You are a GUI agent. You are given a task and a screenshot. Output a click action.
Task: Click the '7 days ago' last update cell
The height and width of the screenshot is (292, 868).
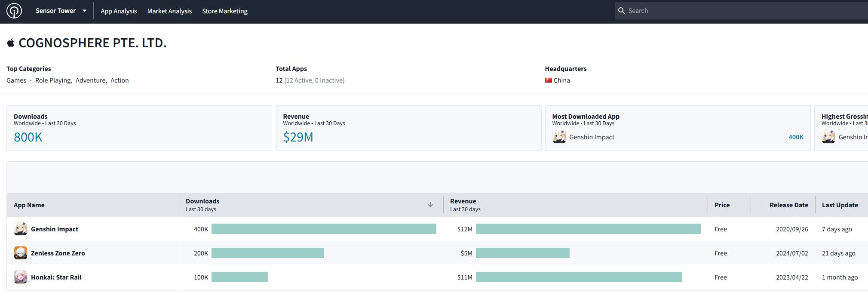coord(837,229)
